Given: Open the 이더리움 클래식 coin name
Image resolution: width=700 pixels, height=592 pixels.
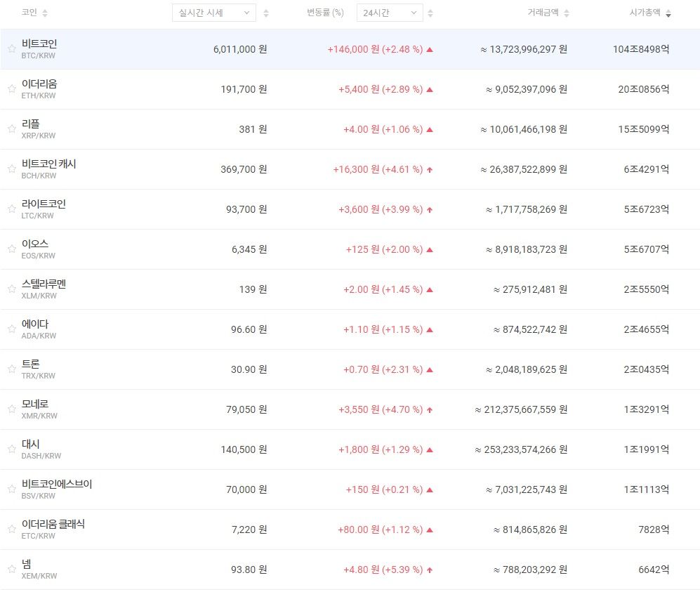Looking at the screenshot, I should (x=53, y=524).
